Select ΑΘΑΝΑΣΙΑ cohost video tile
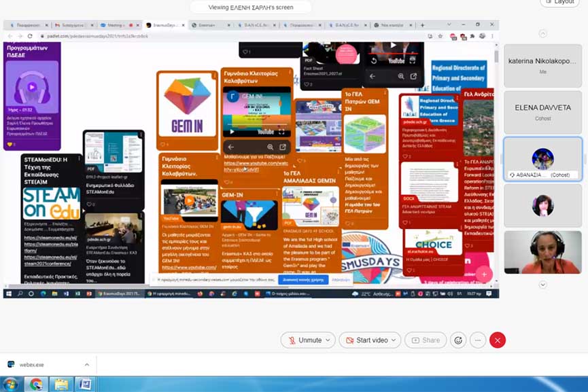This screenshot has height=392, width=588. [542, 159]
